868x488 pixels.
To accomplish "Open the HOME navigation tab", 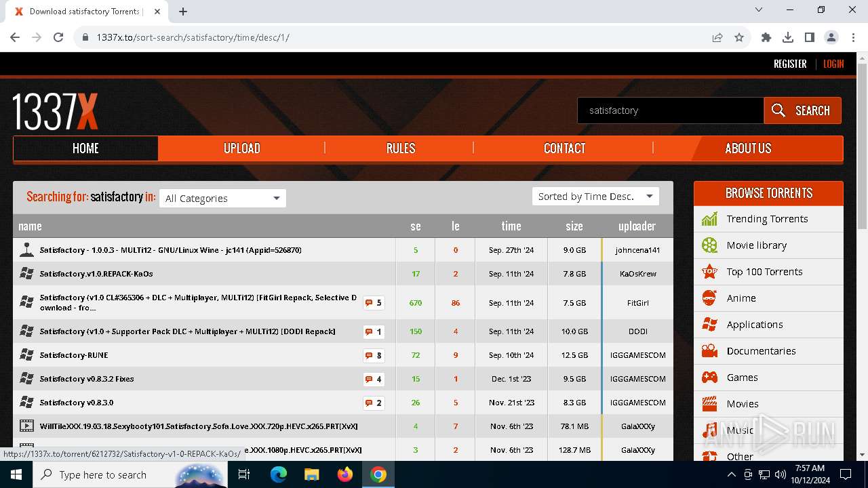I will point(85,148).
